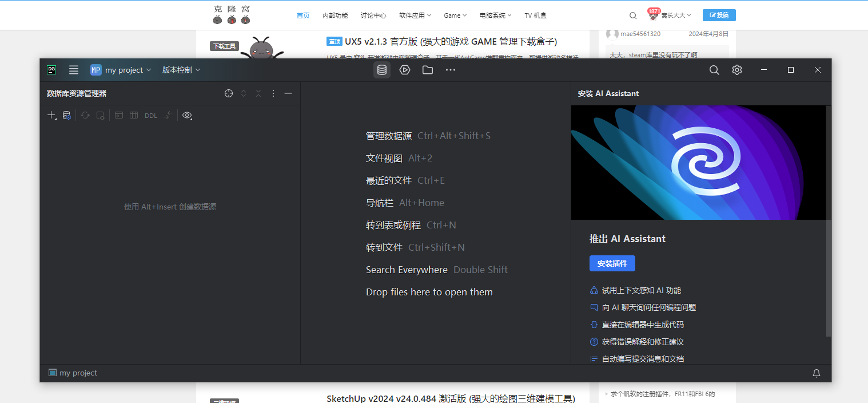
Task: Open 讨论中心 in browser site nav
Action: pyautogui.click(x=373, y=15)
